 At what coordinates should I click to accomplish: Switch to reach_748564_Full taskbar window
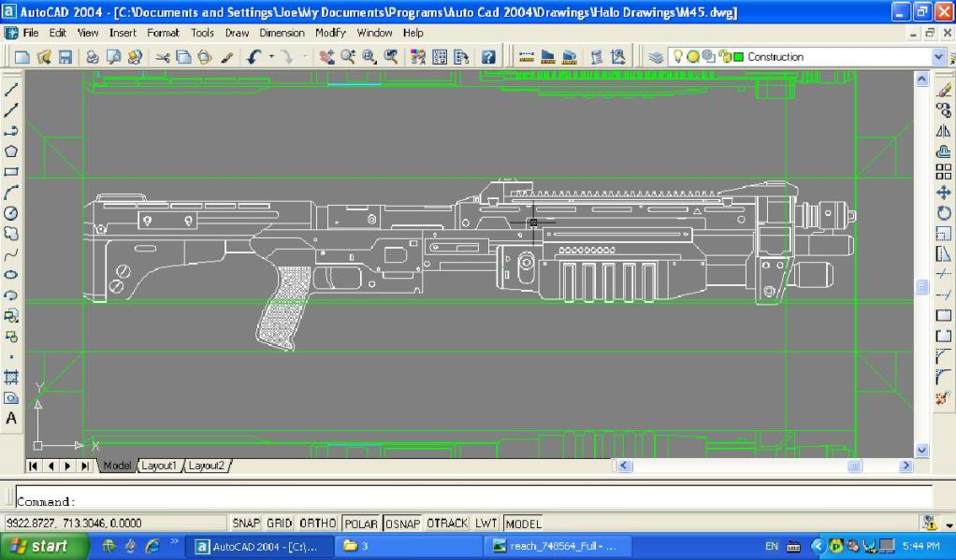[x=558, y=547]
